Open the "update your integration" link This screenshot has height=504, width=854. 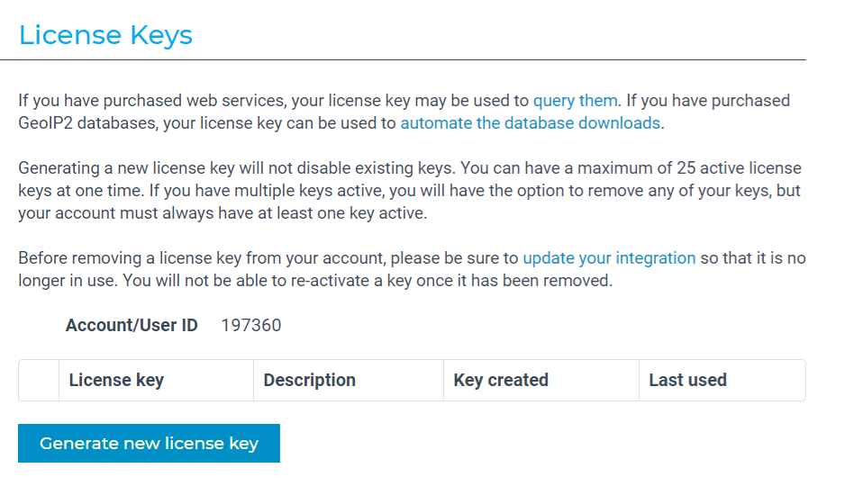click(x=609, y=258)
